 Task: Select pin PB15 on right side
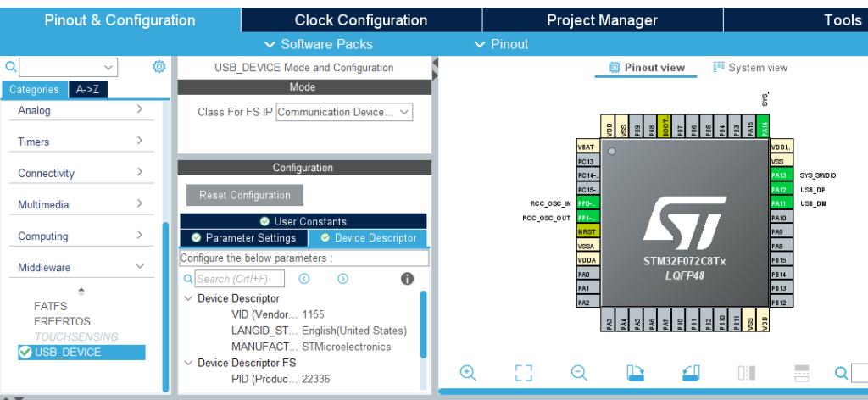[x=781, y=260]
